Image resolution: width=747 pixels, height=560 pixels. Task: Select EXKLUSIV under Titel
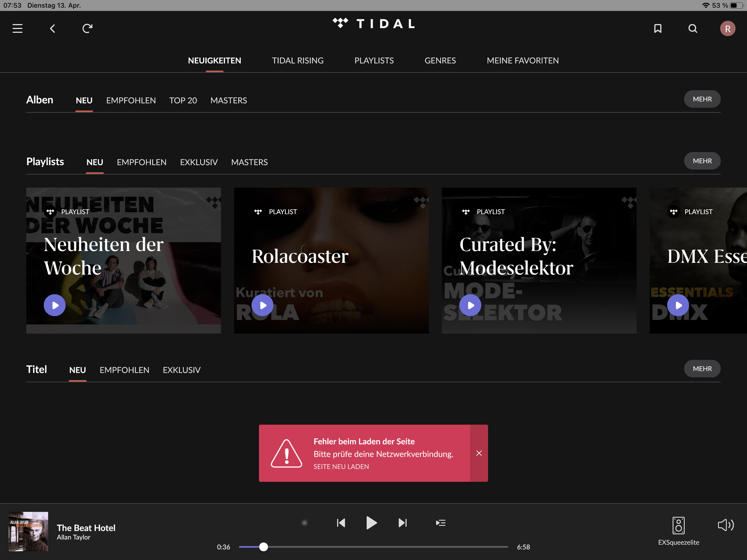(x=181, y=370)
